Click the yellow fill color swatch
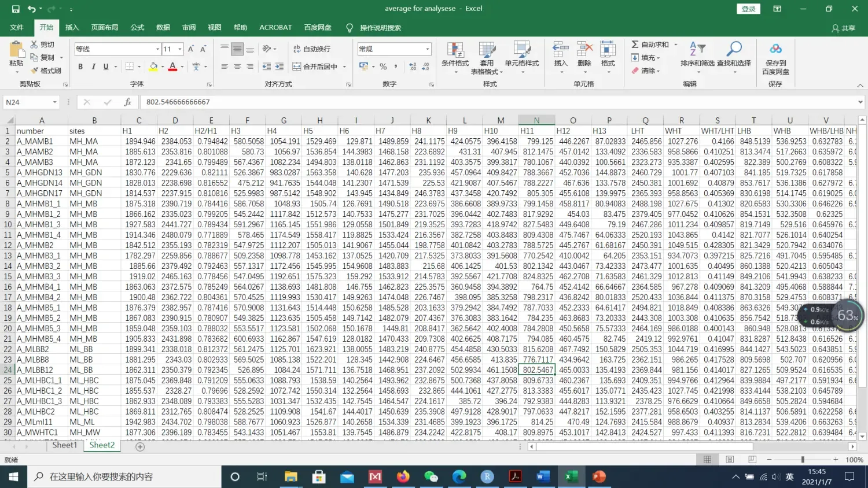Screen dimensions: 868x488 [x=153, y=67]
